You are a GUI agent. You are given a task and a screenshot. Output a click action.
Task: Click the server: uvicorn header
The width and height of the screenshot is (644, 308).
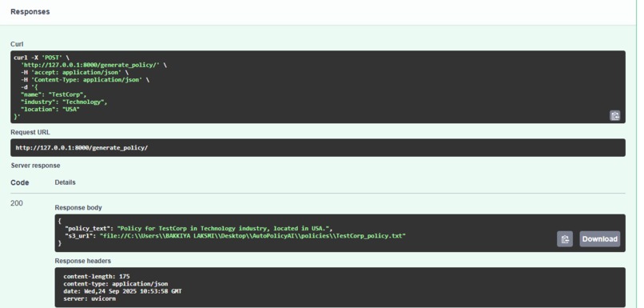pos(89,298)
